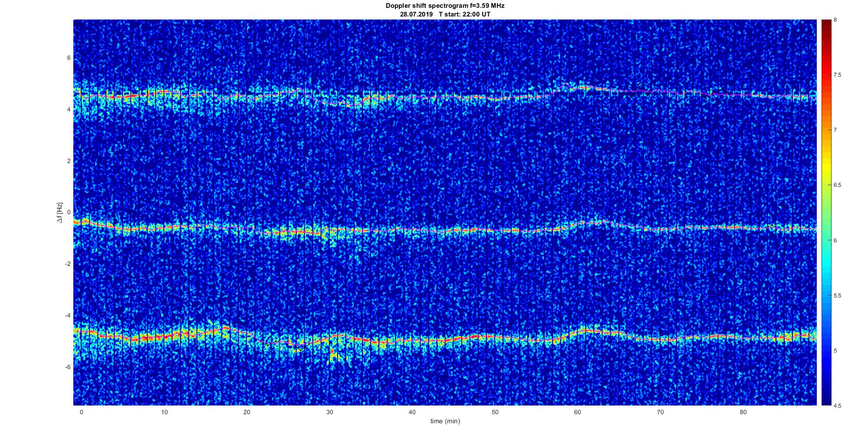
Task: Select the y-axis label "Δf [Hz]"
Action: point(59,213)
